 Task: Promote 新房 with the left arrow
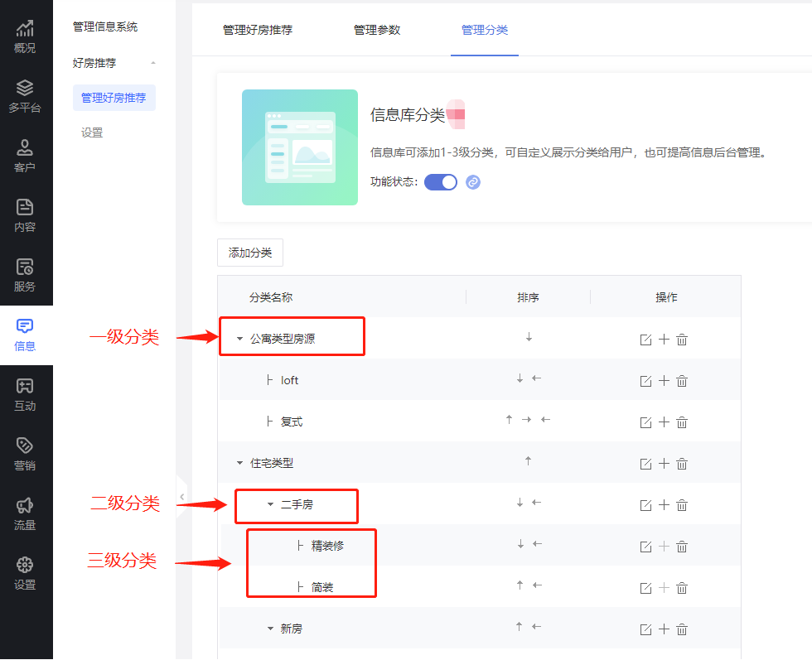[x=537, y=626]
